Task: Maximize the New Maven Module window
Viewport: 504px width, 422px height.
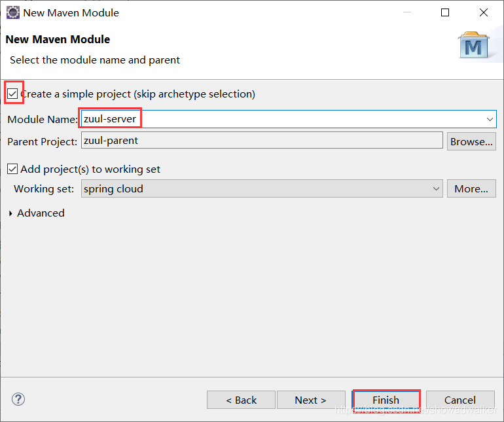Action: click(x=445, y=12)
